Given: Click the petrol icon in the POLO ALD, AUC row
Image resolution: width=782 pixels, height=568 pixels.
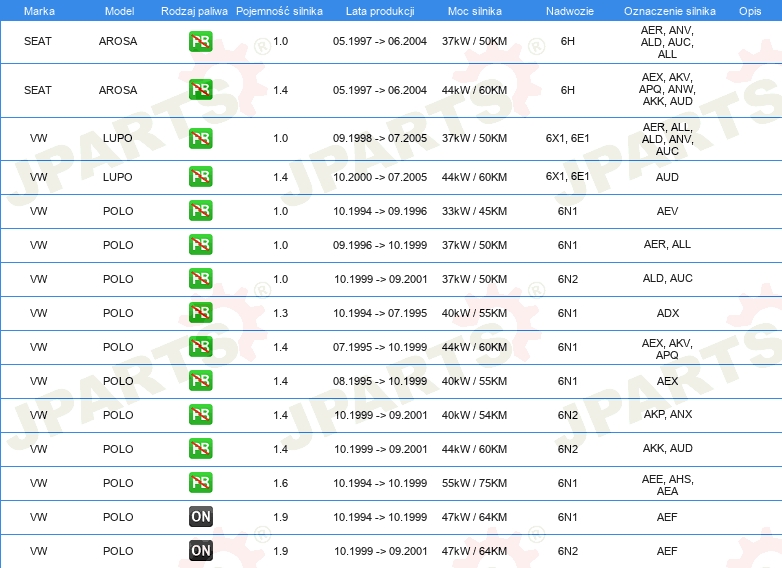Looking at the screenshot, I should [x=200, y=278].
